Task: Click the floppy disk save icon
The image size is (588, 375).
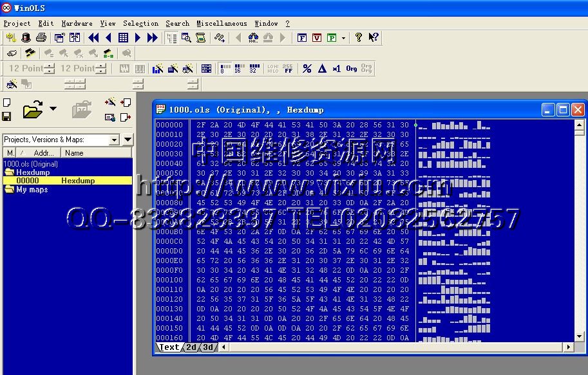Action: [x=6, y=116]
